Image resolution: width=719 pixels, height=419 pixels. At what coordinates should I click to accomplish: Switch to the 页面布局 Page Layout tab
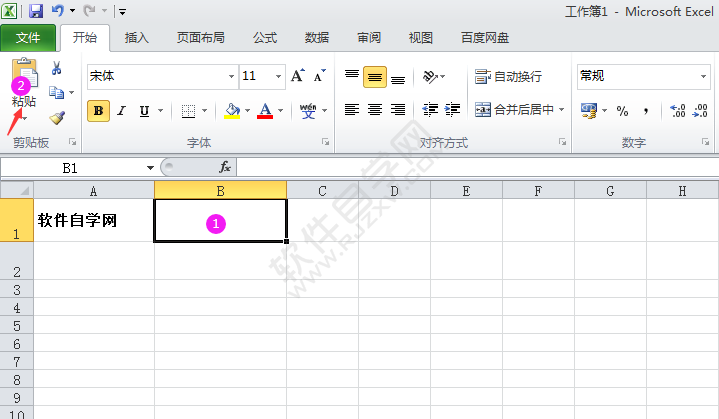201,38
